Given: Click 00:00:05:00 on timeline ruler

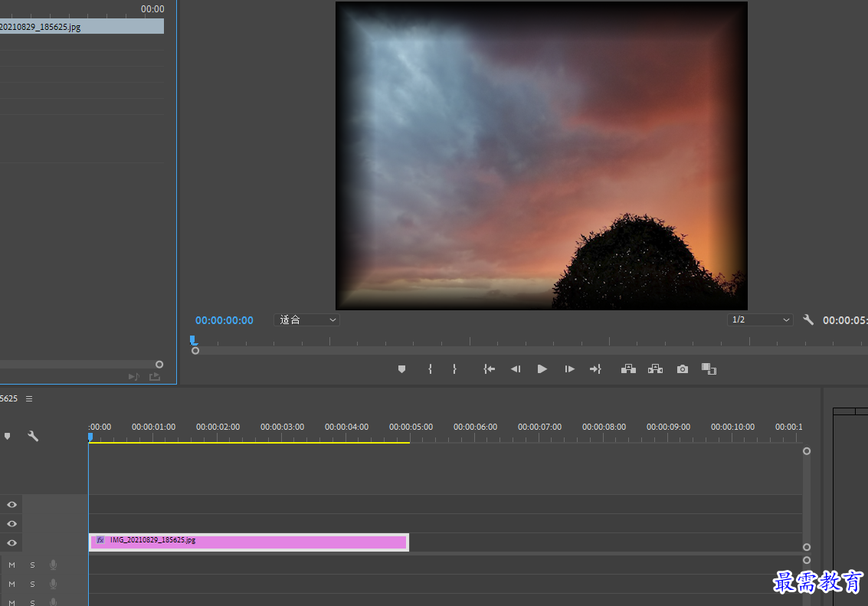Looking at the screenshot, I should [x=411, y=427].
